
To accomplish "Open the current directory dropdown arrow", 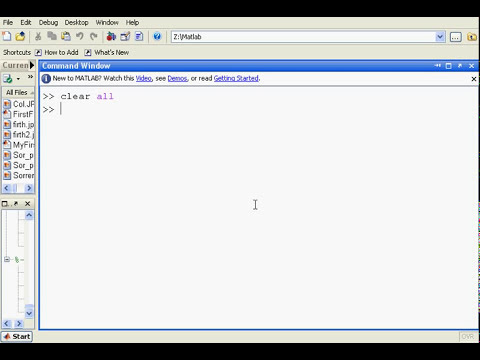I will 440,37.
